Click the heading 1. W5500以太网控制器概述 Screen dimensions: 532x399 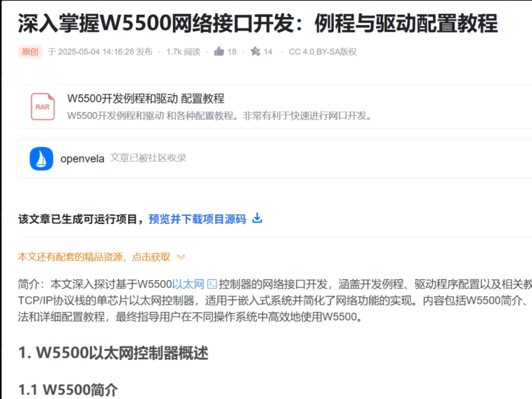coord(113,352)
